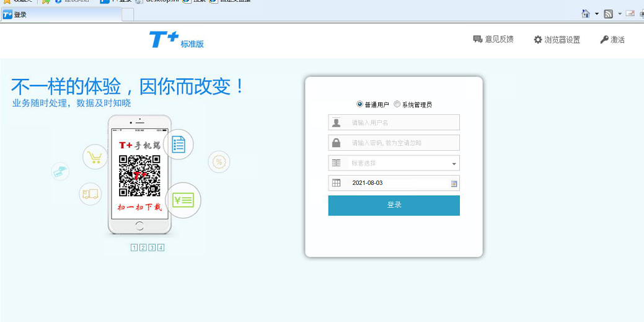Click the RSS feeds icon
Viewport: 644px width, 322px height.
(x=608, y=14)
